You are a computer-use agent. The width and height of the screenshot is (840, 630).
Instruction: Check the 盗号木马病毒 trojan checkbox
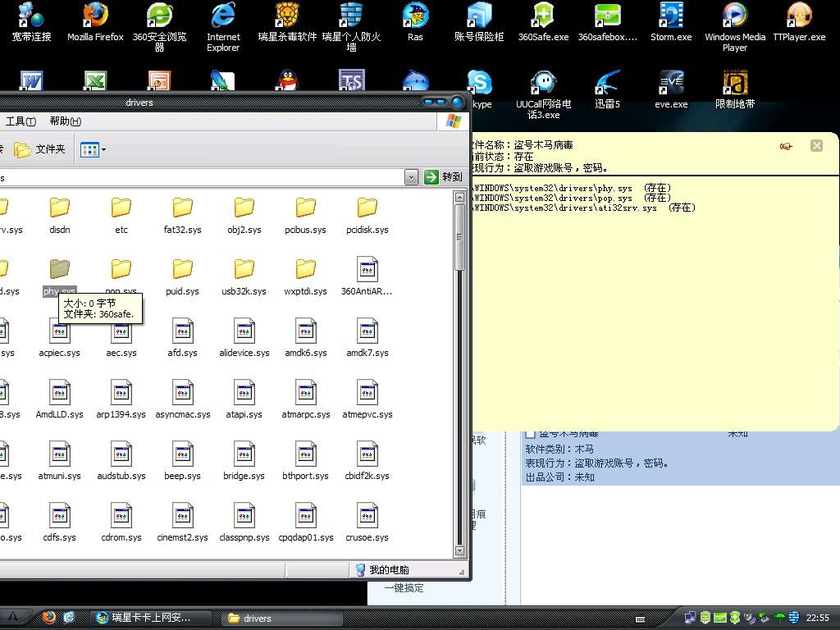coord(530,433)
